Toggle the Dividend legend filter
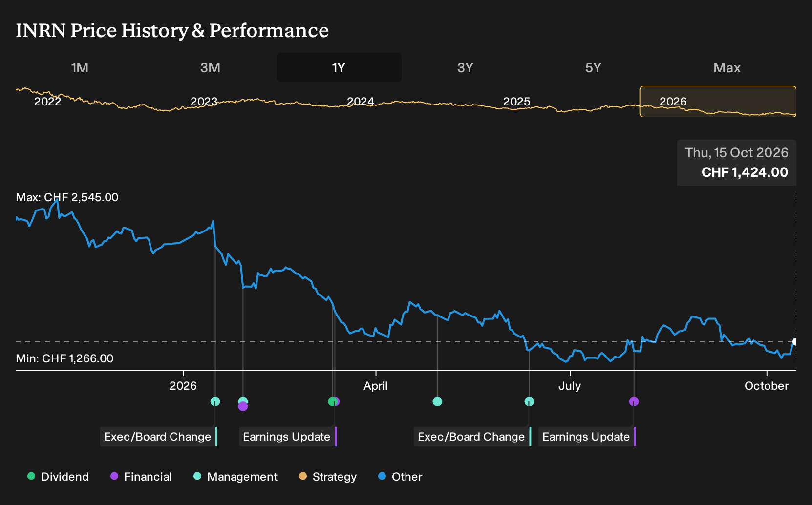Image resolution: width=812 pixels, height=505 pixels. point(58,477)
